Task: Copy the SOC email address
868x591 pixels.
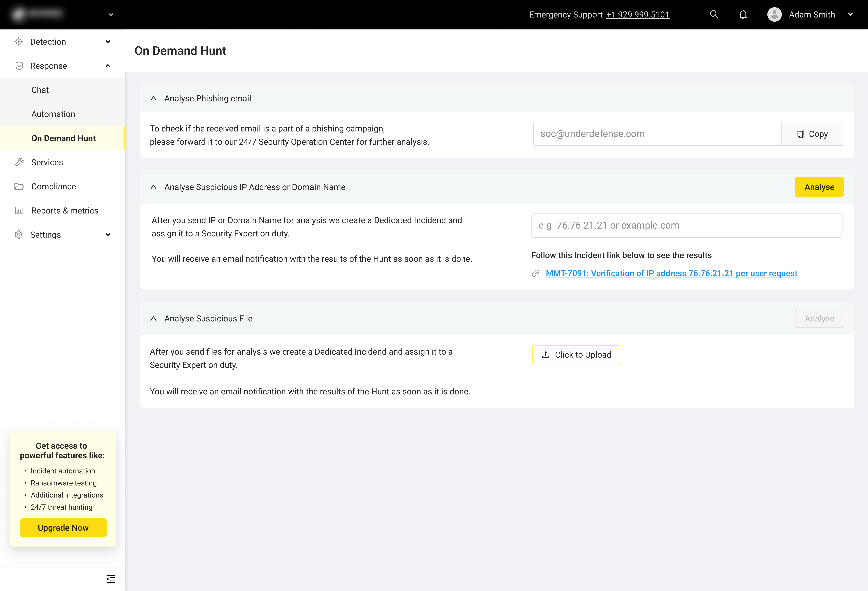Action: (x=812, y=134)
